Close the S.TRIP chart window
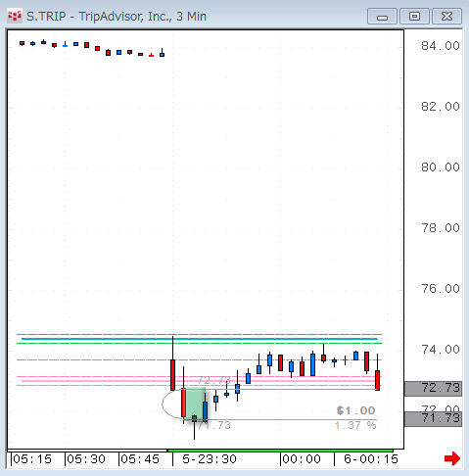469x476 pixels. (446, 17)
